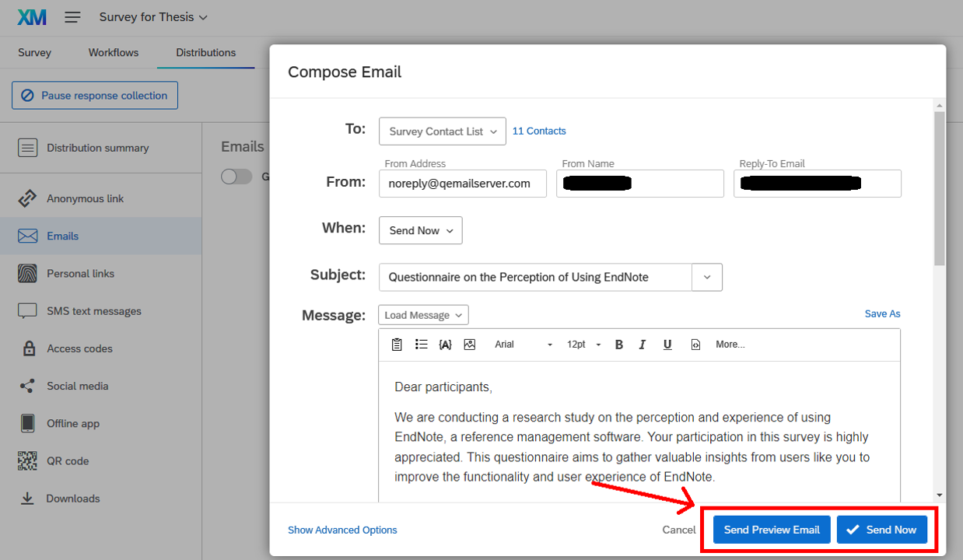Toggle underline formatting in message editor

tap(667, 345)
